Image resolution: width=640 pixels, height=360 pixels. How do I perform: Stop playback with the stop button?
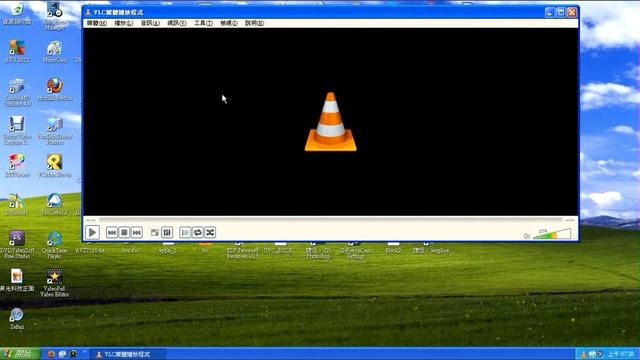coord(124,233)
